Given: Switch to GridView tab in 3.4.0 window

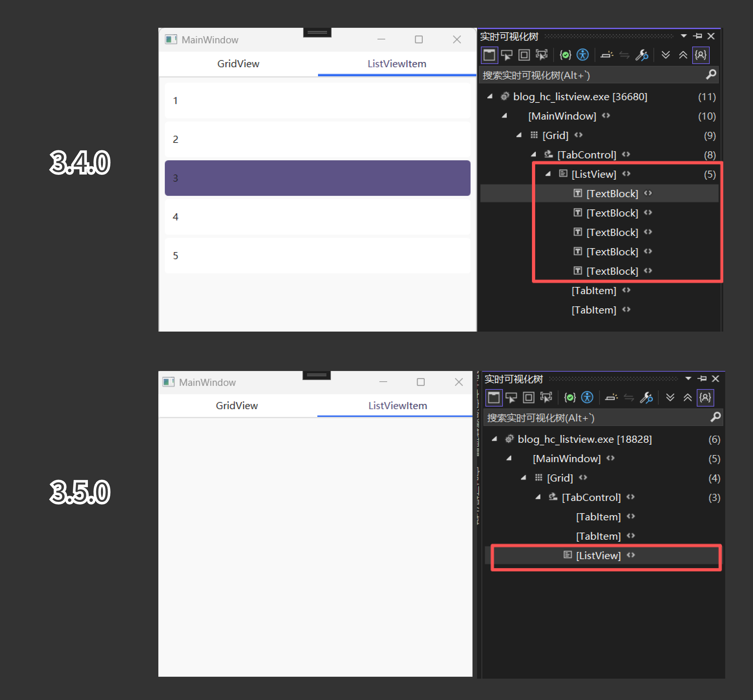Looking at the screenshot, I should pos(238,64).
